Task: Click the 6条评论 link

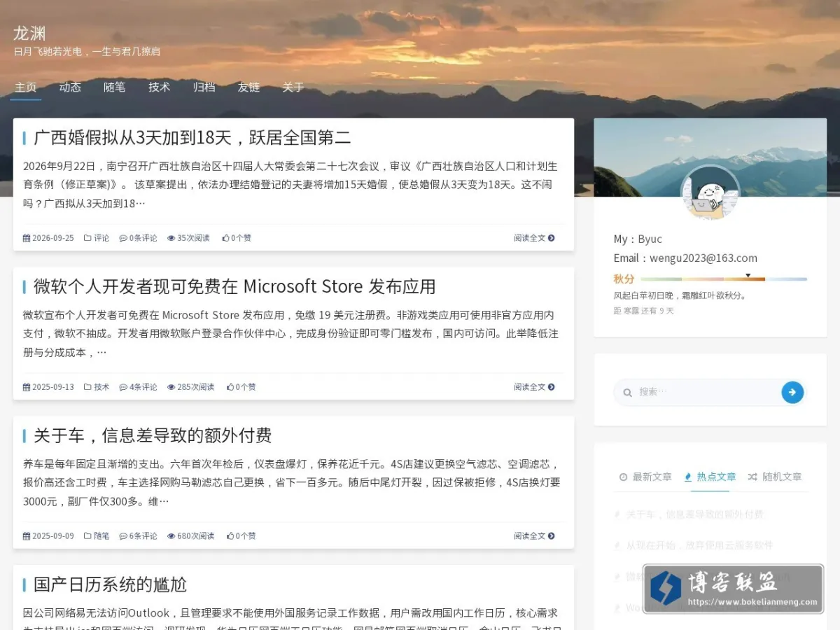Action: pyautogui.click(x=143, y=536)
